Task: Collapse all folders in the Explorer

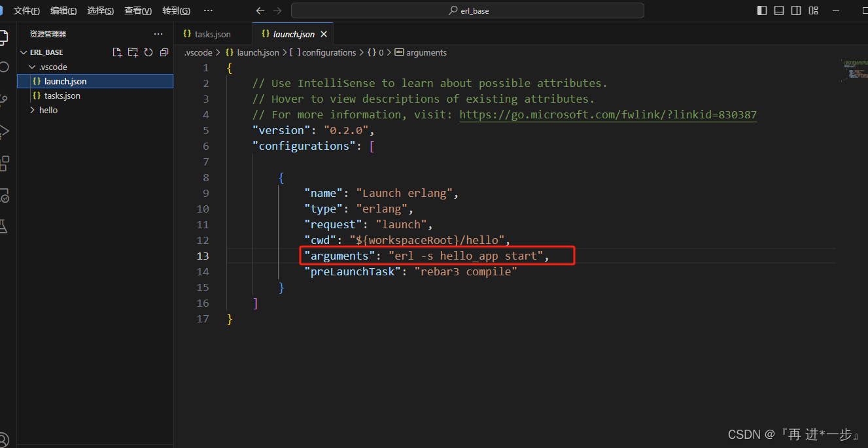Action: (164, 52)
